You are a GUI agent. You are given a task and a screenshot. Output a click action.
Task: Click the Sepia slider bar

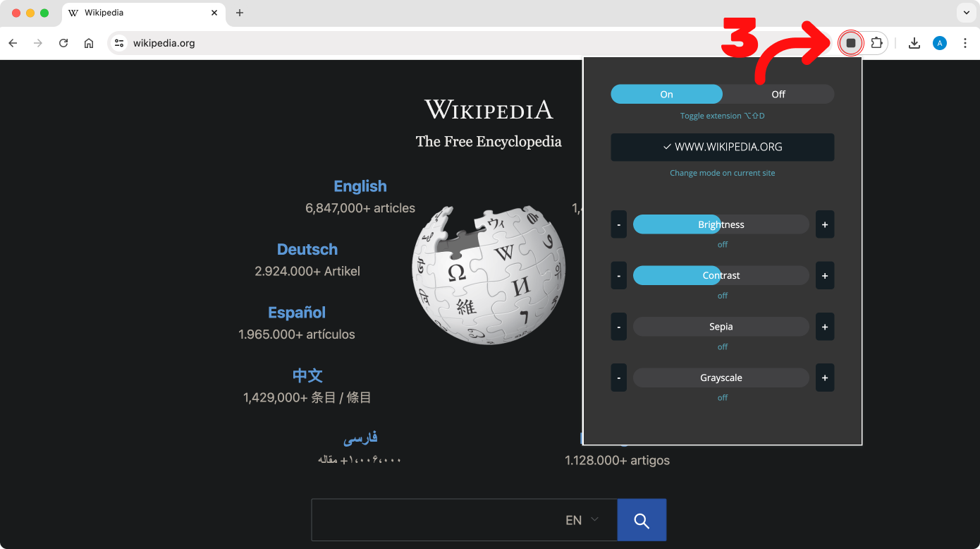pyautogui.click(x=721, y=327)
